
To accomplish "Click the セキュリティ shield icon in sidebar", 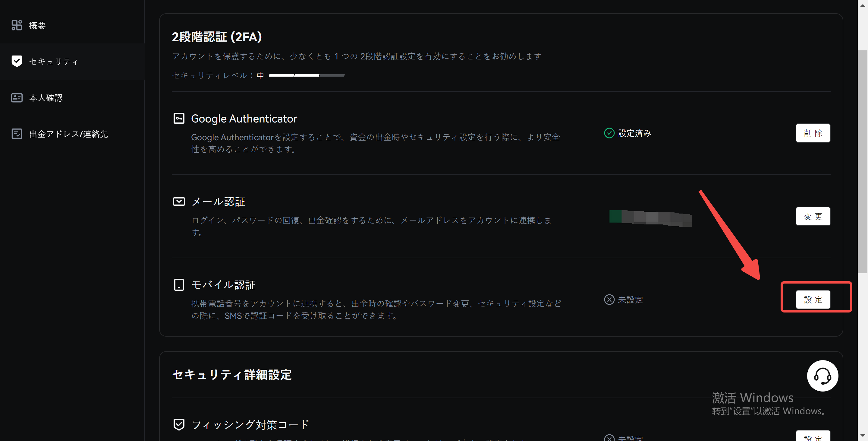I will pos(17,61).
